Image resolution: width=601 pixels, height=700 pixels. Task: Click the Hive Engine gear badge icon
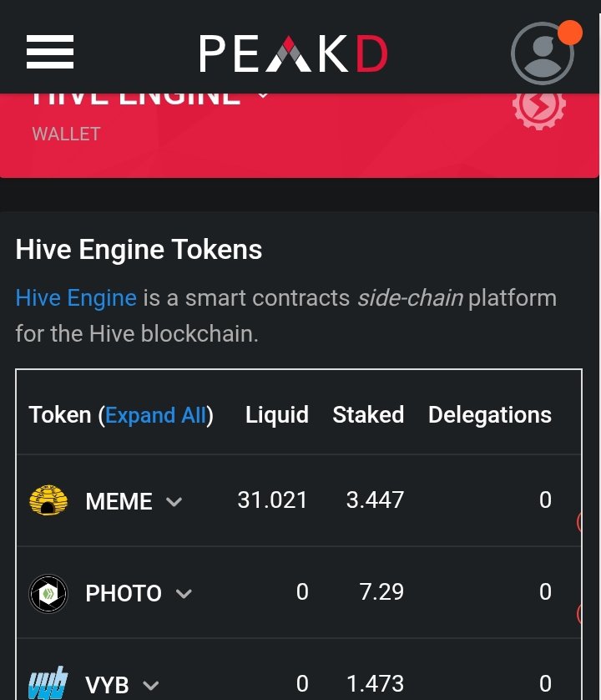(x=539, y=107)
